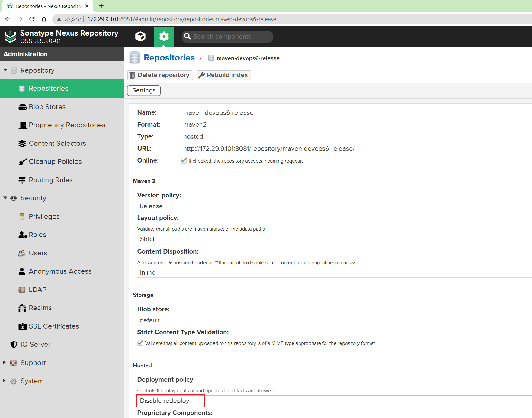
Task: Expand the System tree section
Action: click(4, 381)
